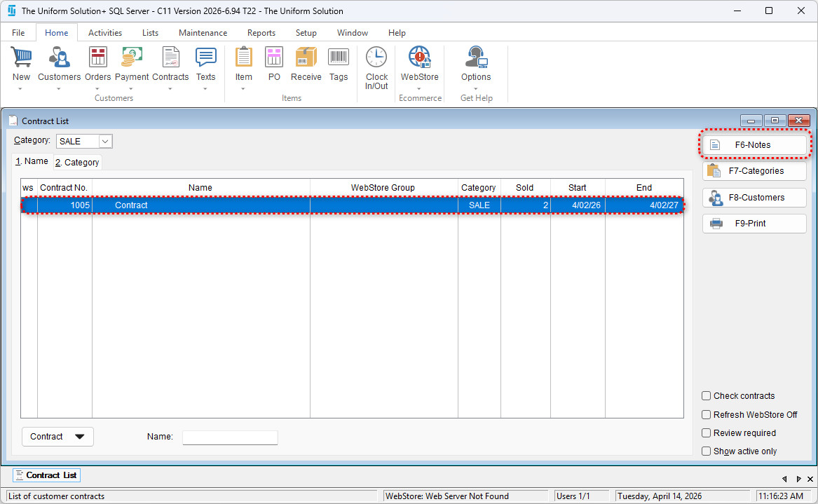Expand the arrow under the New icon
The width and height of the screenshot is (818, 504).
tap(21, 89)
